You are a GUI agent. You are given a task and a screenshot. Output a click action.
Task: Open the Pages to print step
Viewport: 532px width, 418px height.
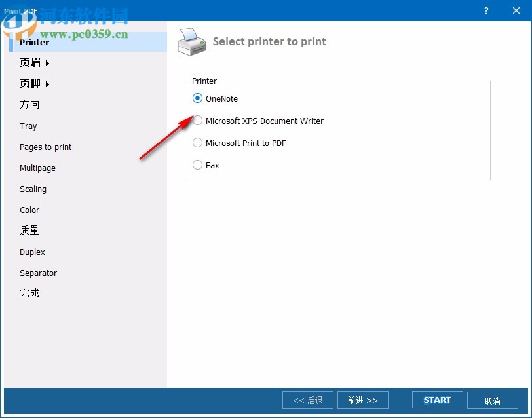(x=45, y=147)
